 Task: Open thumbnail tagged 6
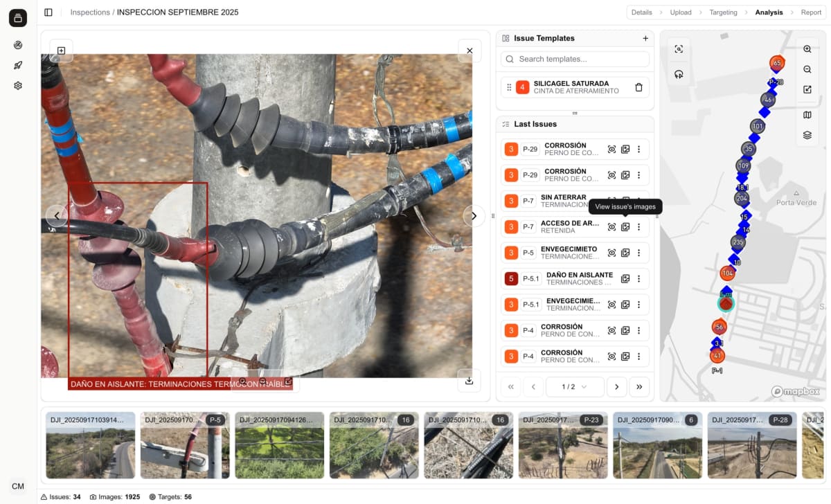click(657, 445)
